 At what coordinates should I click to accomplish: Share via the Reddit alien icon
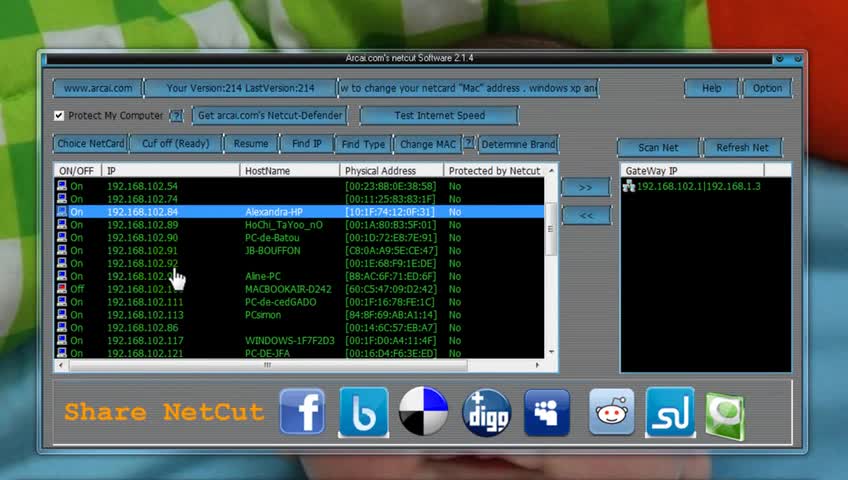point(612,411)
